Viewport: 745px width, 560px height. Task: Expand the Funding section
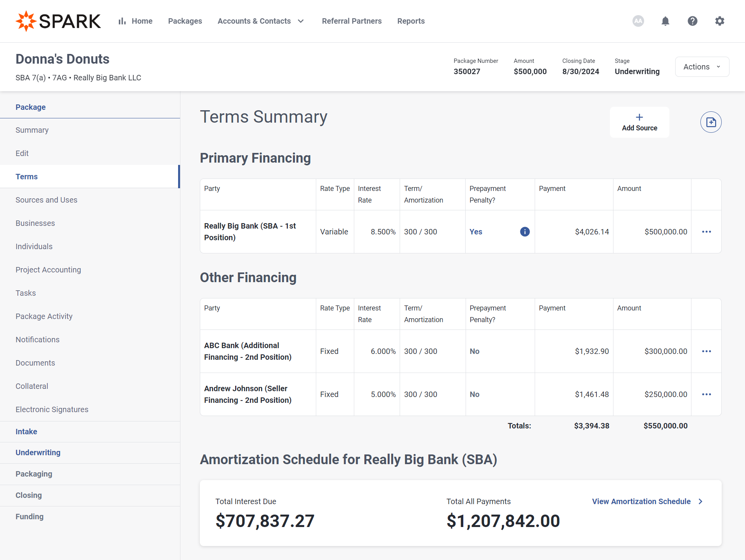(90, 517)
